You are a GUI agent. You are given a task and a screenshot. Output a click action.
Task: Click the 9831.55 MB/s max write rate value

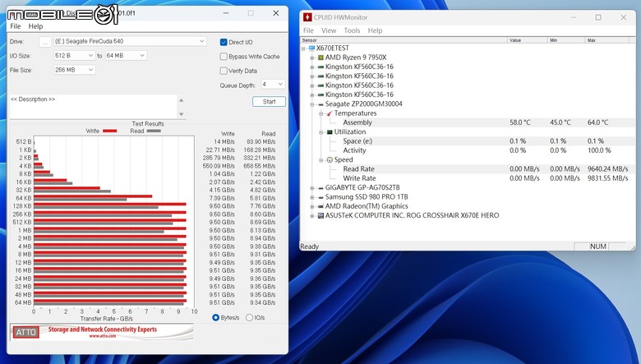point(607,178)
